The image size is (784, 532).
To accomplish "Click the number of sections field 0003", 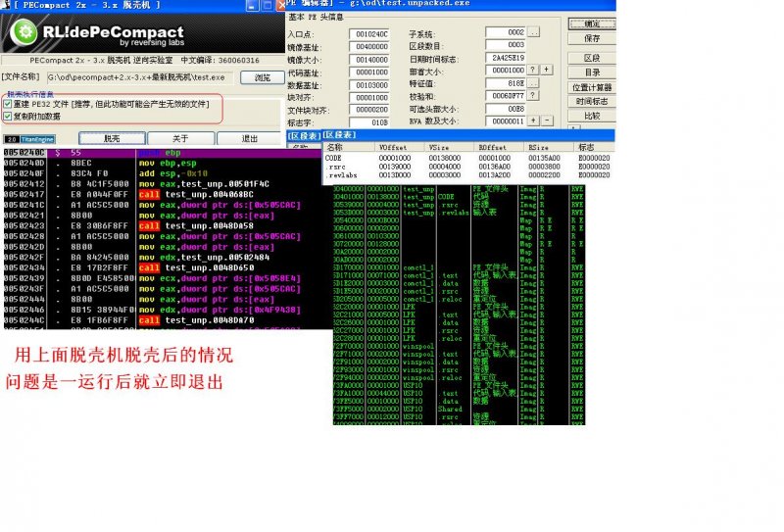I will point(506,45).
